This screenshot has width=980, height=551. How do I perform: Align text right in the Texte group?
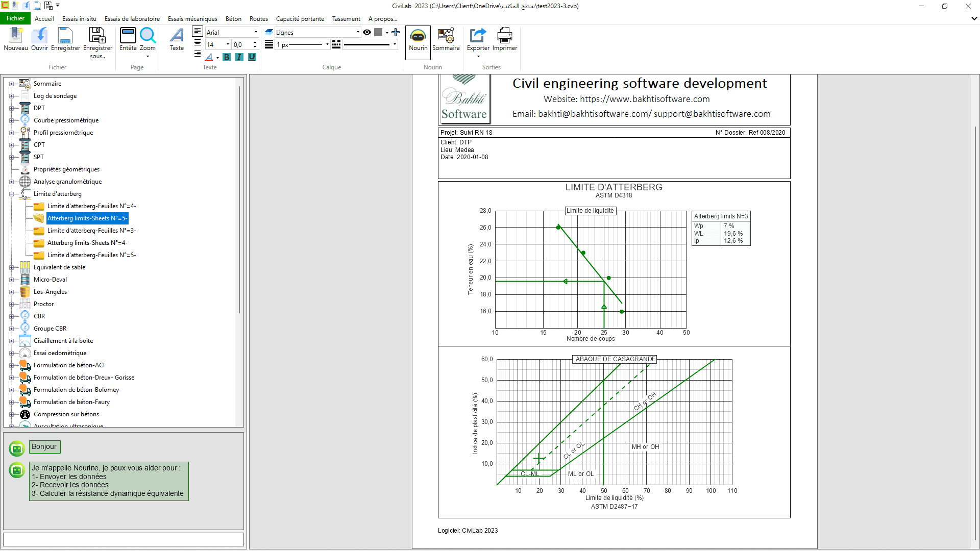click(198, 54)
